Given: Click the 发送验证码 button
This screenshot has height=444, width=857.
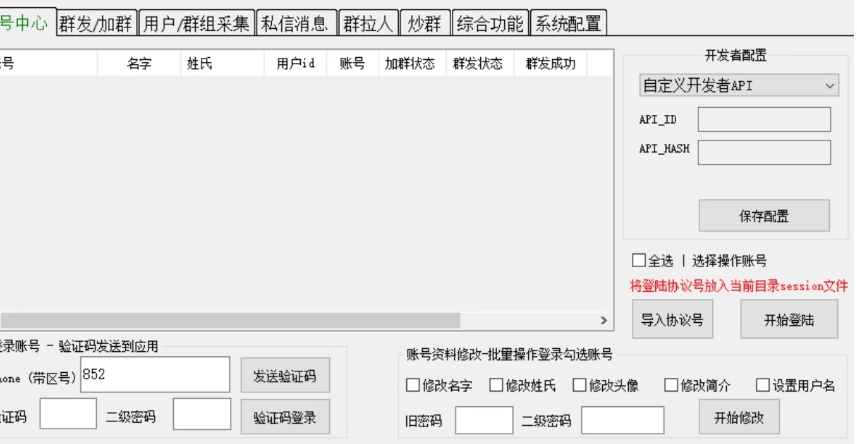Looking at the screenshot, I should coord(285,376).
